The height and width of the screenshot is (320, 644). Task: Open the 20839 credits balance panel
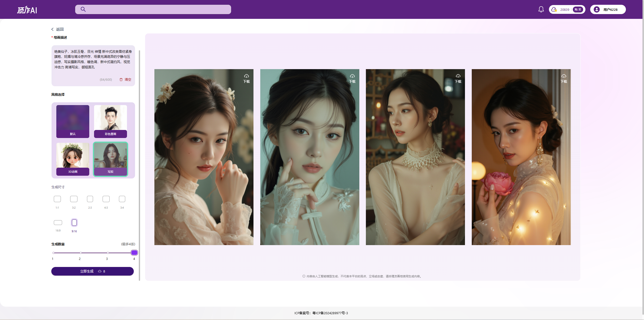[564, 10]
